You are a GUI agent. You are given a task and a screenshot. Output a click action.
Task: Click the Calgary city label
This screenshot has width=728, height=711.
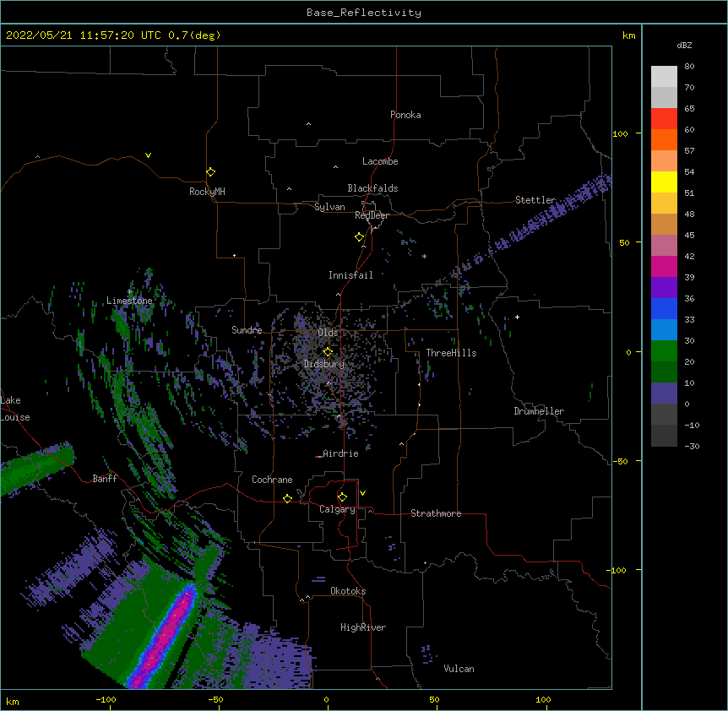coord(338,509)
